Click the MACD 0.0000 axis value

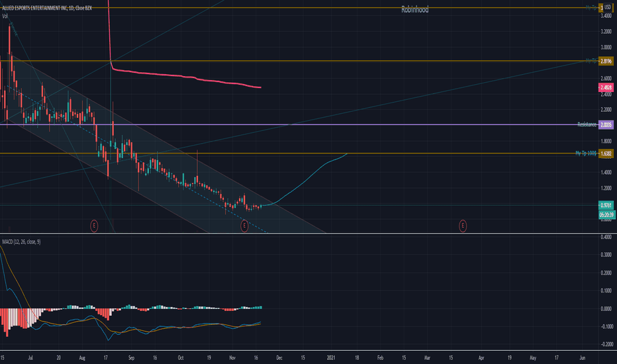click(606, 308)
